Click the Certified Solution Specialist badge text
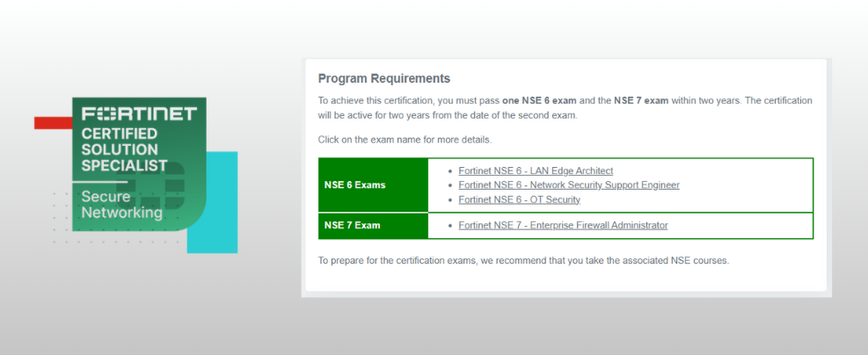Screen dimensions: 868x355 (124, 149)
